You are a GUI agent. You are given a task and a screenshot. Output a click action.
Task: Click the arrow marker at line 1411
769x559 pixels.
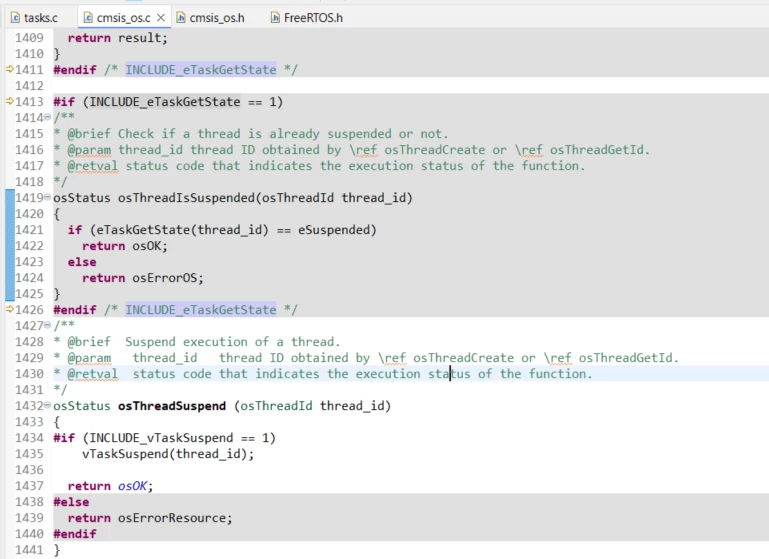tap(10, 69)
